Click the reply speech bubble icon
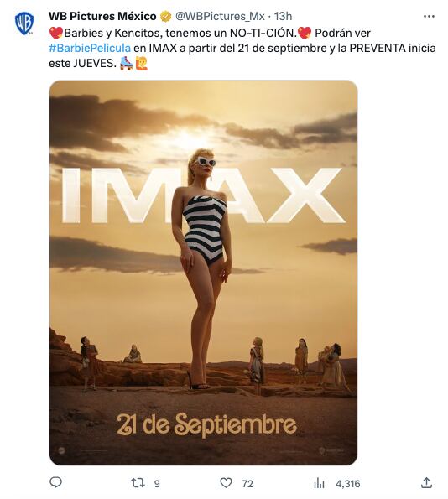 pyautogui.click(x=55, y=483)
